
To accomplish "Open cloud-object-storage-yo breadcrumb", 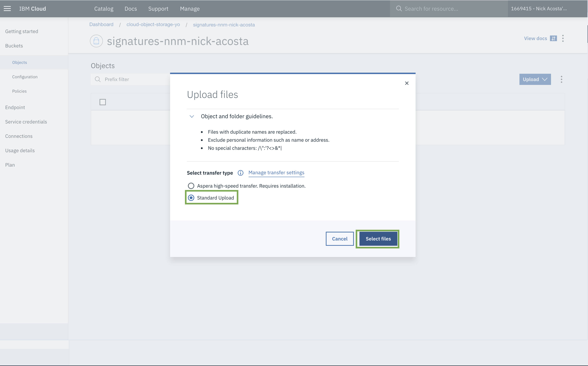I will point(153,25).
